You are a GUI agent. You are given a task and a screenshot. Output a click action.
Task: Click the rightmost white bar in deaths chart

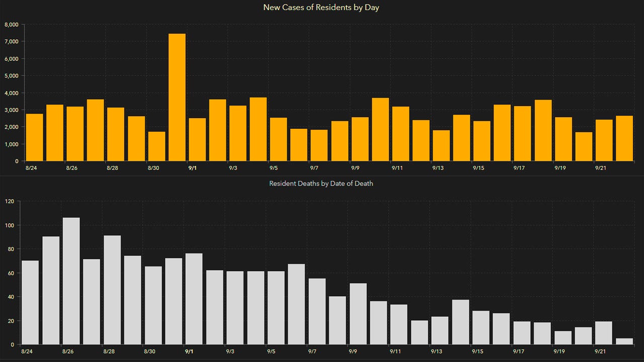click(x=624, y=341)
